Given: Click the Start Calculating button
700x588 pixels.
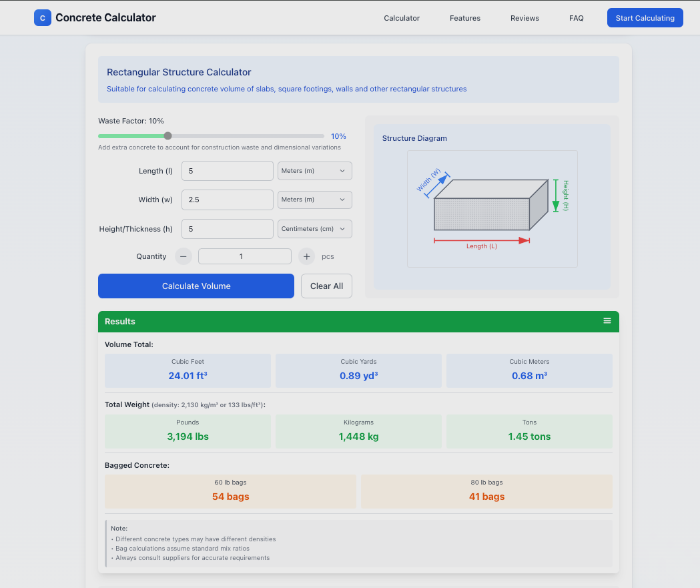Looking at the screenshot, I should click(x=645, y=17).
